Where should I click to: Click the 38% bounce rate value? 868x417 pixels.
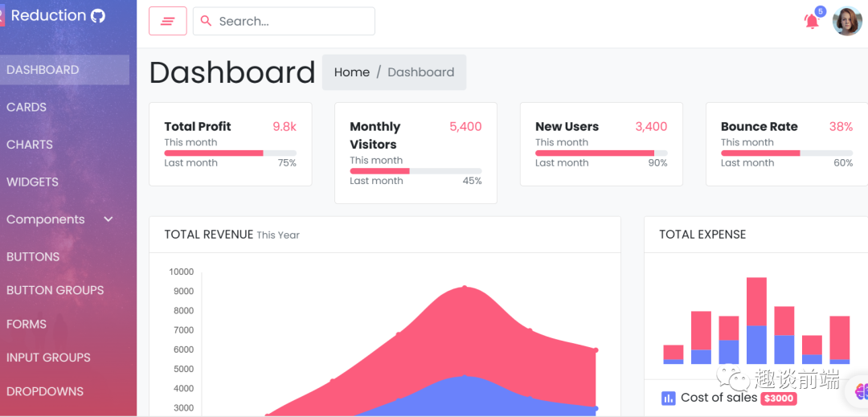pyautogui.click(x=841, y=127)
